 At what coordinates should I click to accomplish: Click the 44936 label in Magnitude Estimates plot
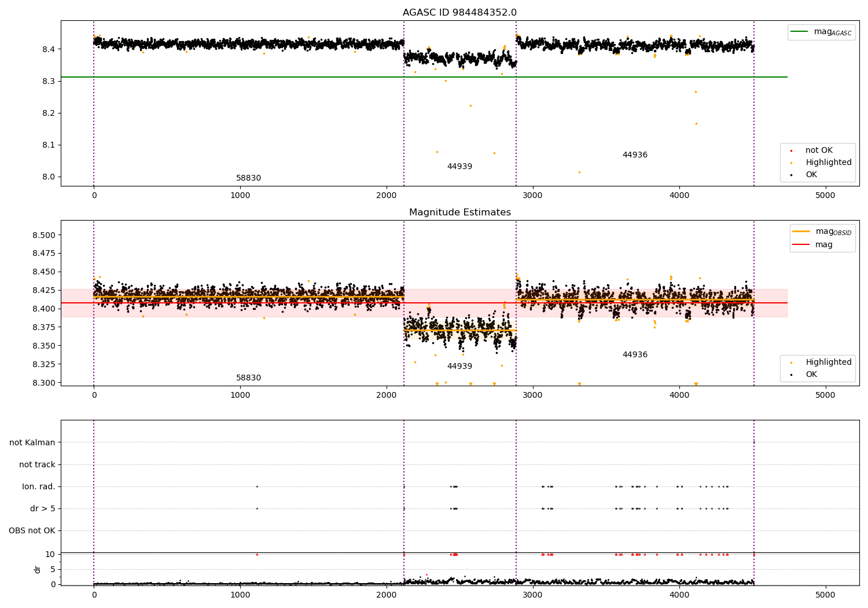pyautogui.click(x=635, y=355)
